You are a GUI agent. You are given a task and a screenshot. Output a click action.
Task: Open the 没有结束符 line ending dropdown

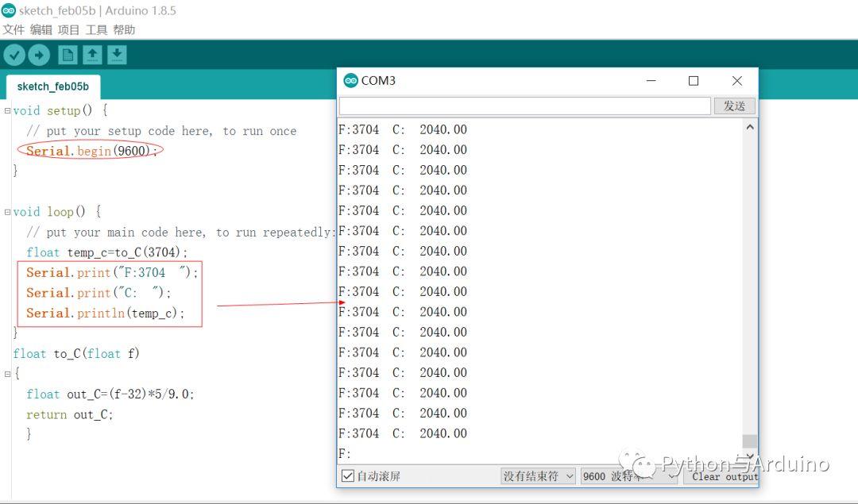tap(538, 476)
